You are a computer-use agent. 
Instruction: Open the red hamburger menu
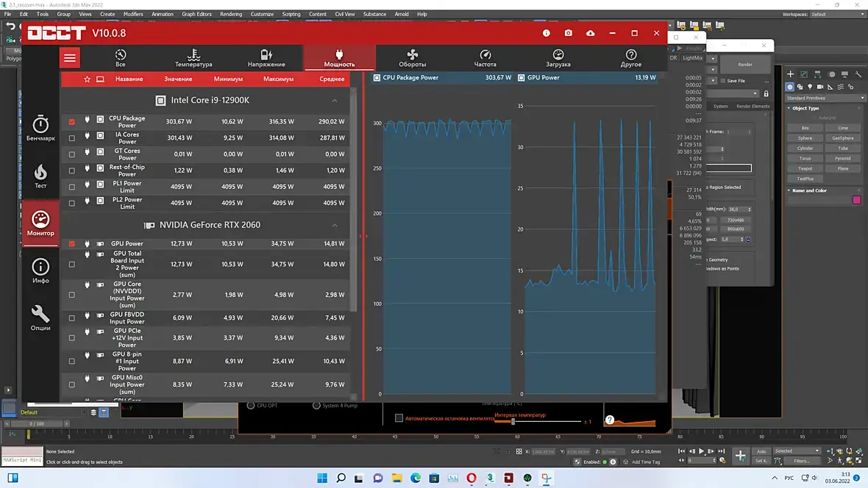click(x=70, y=57)
